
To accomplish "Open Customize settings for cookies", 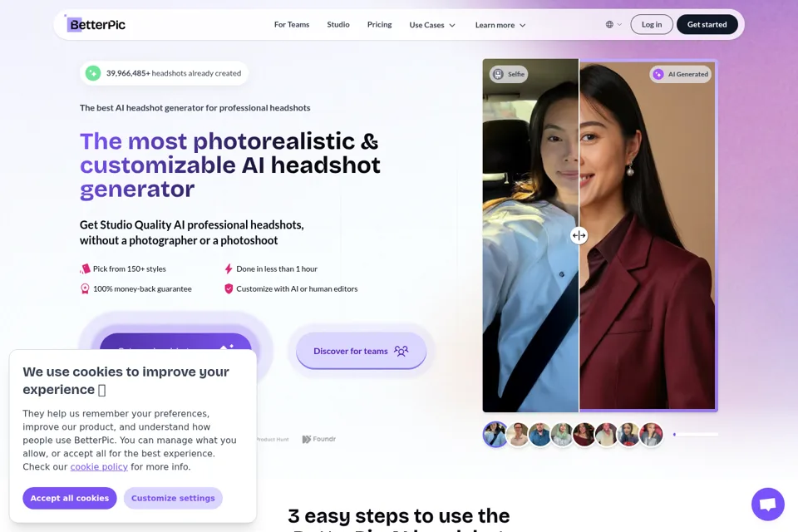I will coord(173,498).
